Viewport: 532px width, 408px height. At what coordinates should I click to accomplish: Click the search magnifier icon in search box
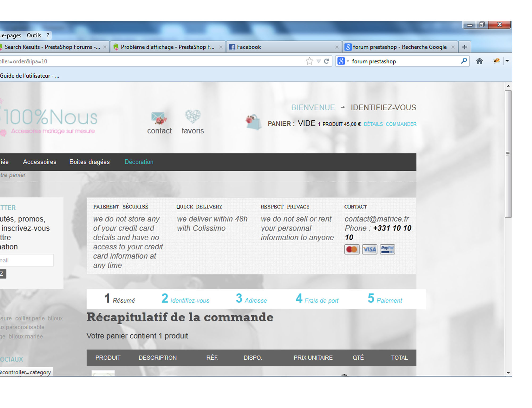[464, 61]
